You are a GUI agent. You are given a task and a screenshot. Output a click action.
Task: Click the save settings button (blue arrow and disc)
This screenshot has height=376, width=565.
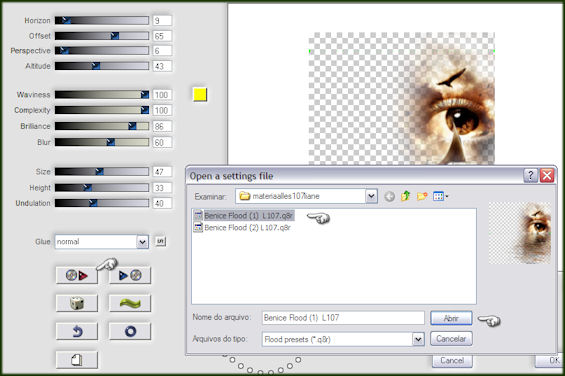[x=130, y=275]
